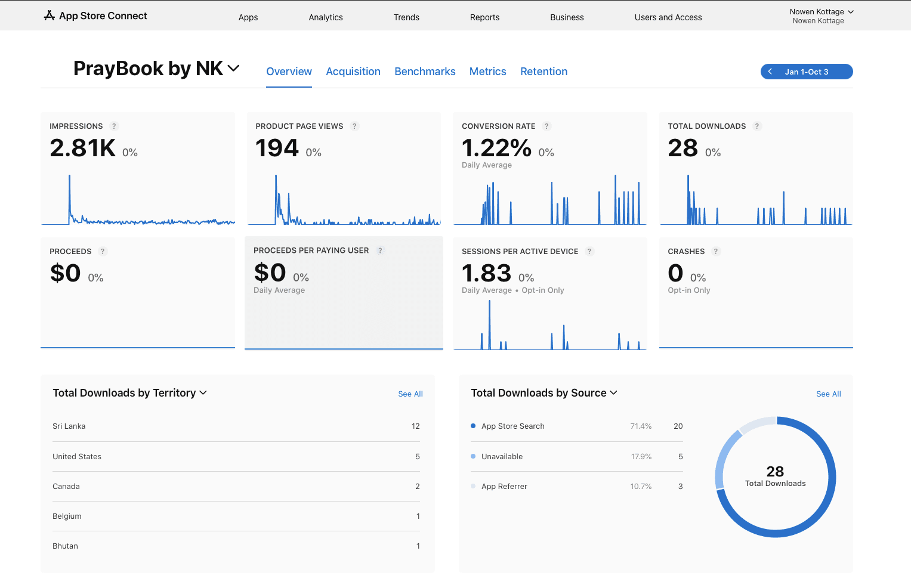911x588 pixels.
Task: Open Trends in the top navigation
Action: (406, 17)
